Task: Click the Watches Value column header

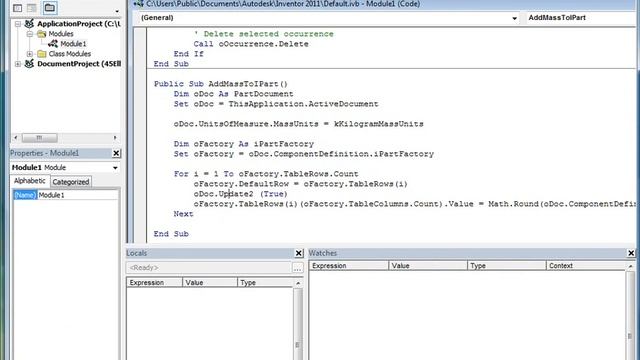Action: (428, 266)
